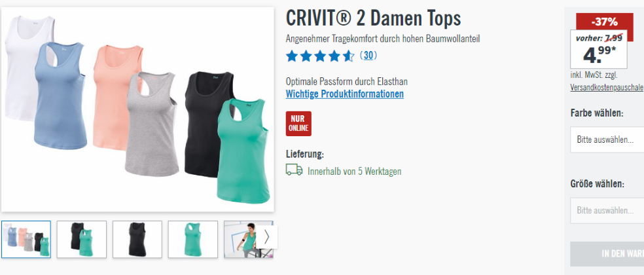Expand the Größe wählen dropdown

click(607, 210)
